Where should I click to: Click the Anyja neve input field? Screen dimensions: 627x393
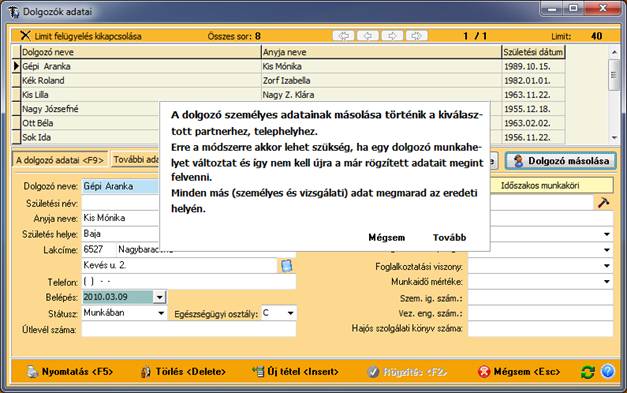tap(121, 218)
